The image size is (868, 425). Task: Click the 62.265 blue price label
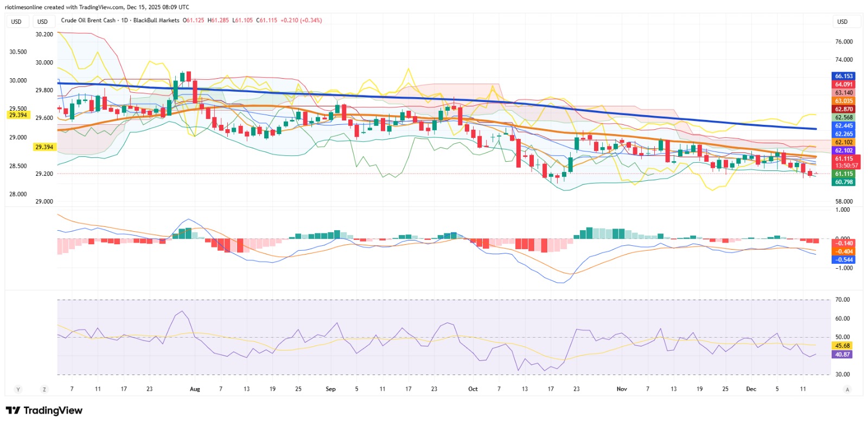844,134
